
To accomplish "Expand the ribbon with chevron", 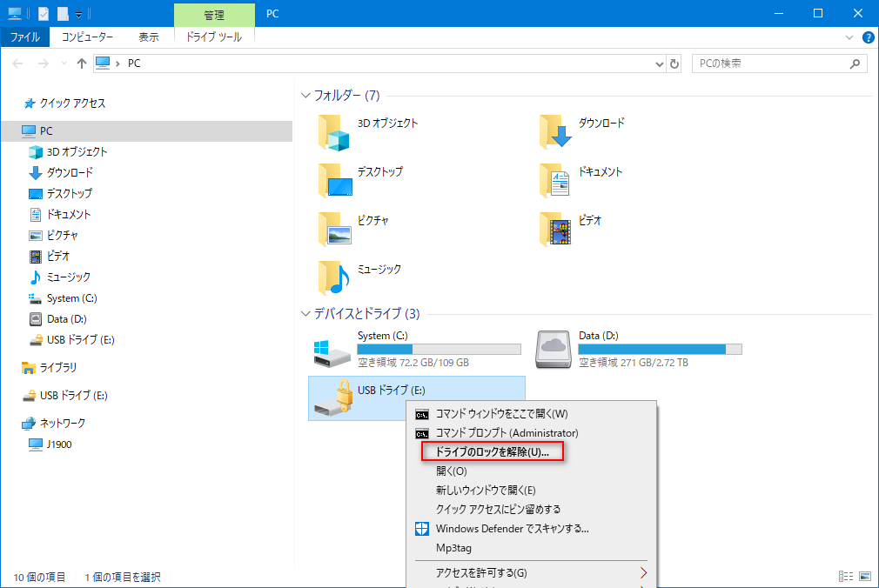I will pos(849,37).
